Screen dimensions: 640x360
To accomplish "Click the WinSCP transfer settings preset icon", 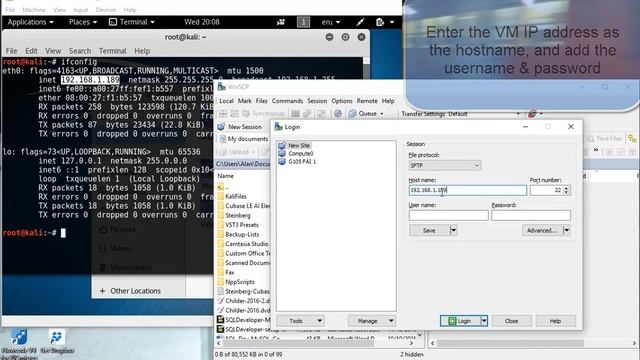I will tap(532, 114).
